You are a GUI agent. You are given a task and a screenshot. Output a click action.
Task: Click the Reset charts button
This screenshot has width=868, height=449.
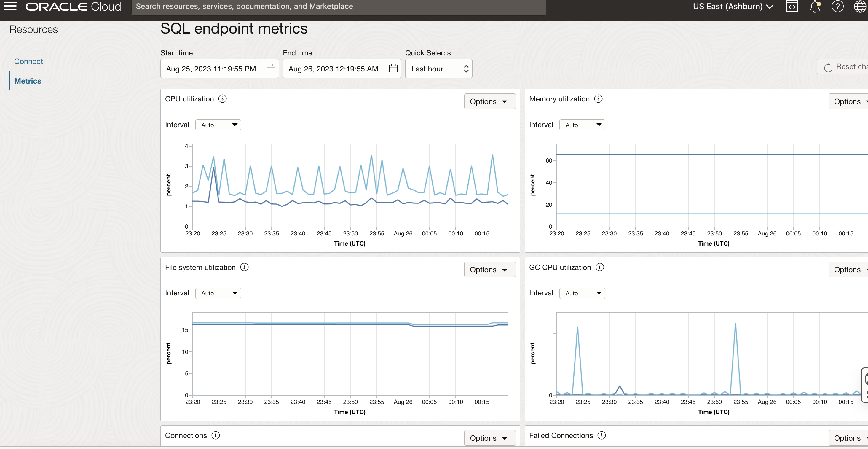846,67
